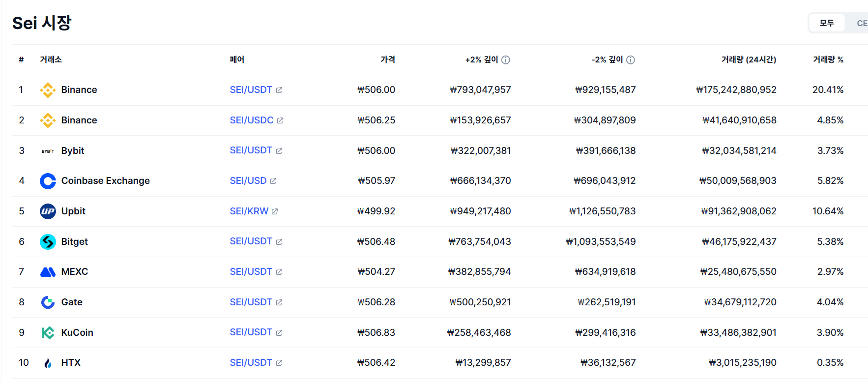Click external link icon beside Binance SEI/USDT
Screen dimensions: 868x382
(279, 90)
